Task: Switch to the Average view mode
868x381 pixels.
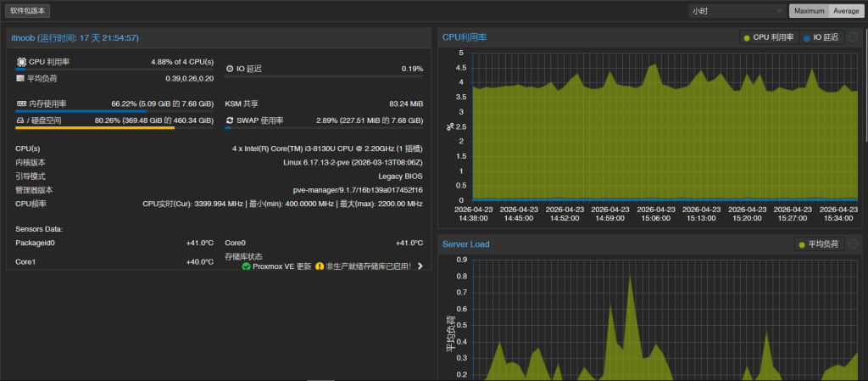Action: (x=845, y=11)
